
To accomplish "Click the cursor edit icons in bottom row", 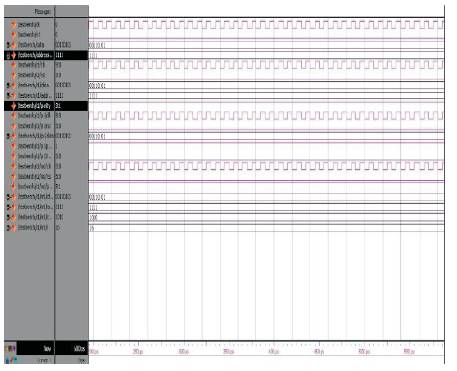I will 11,360.
